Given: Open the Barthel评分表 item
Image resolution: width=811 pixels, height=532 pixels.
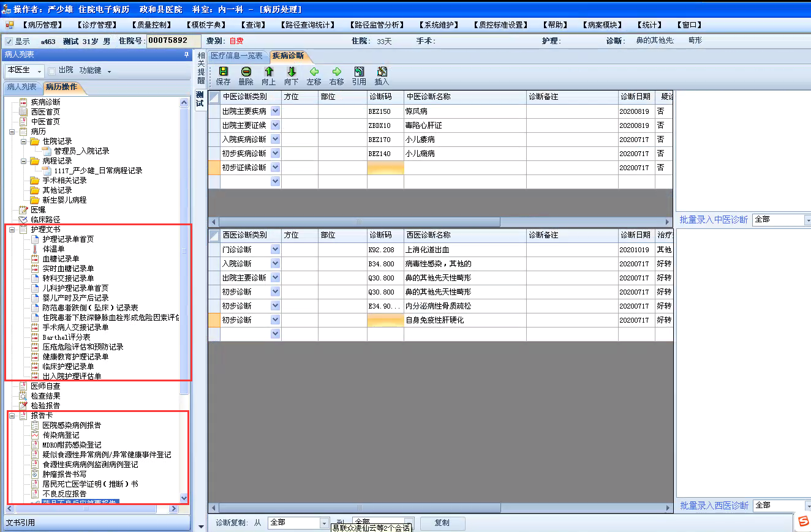Looking at the screenshot, I should (66, 337).
